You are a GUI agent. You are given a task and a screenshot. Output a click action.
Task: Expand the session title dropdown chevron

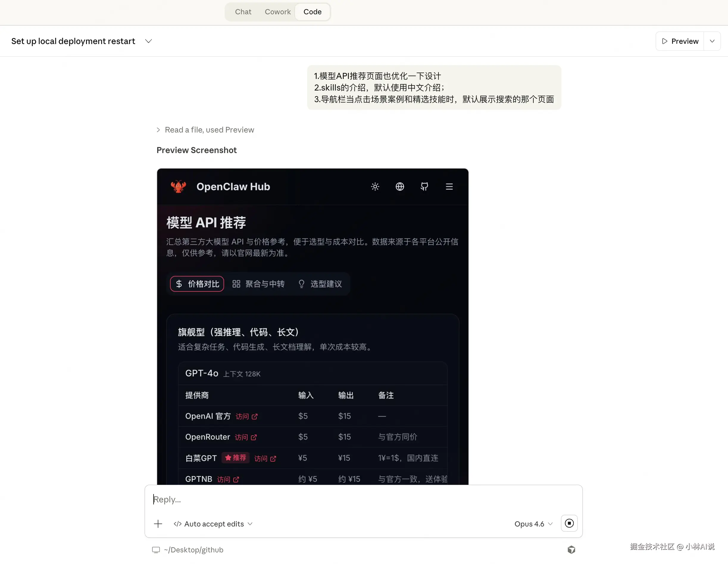click(149, 41)
